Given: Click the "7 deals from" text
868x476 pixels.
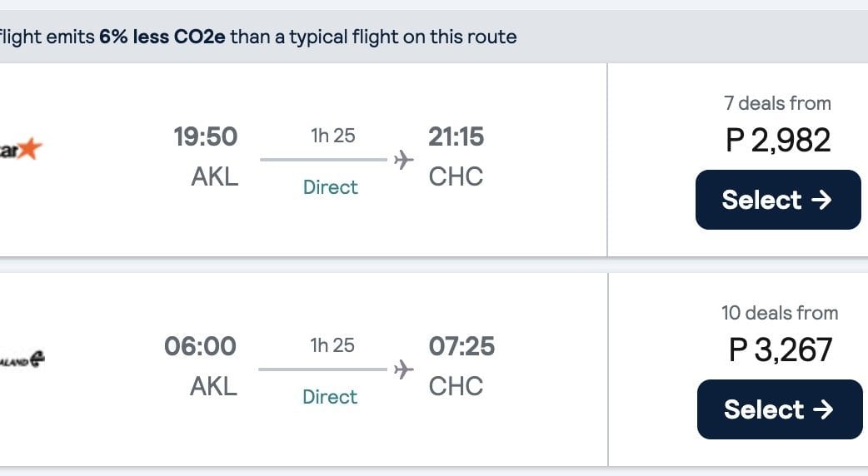Looking at the screenshot, I should 777,103.
